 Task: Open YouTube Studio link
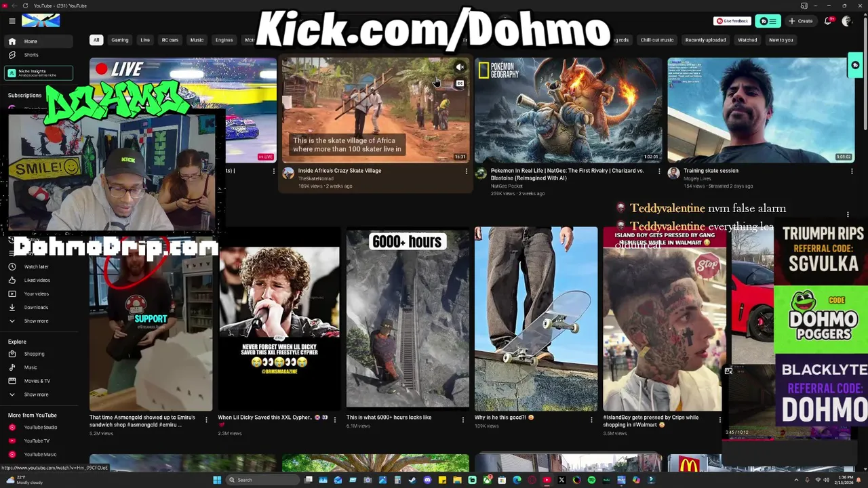point(40,428)
